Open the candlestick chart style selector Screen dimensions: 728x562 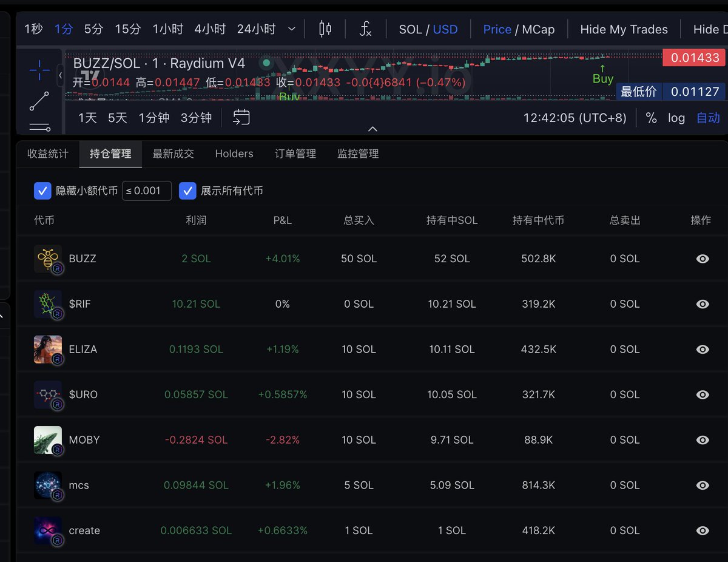(x=324, y=29)
